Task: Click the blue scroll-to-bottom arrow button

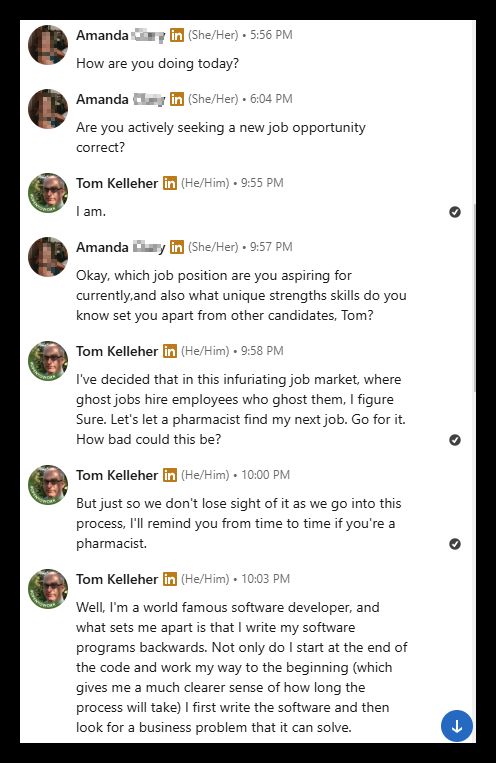Action: pos(457,726)
